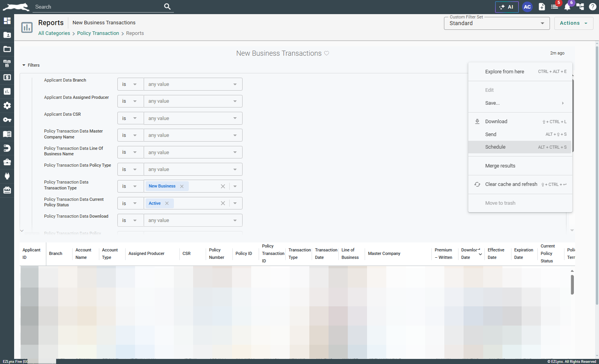Open the Policy Data Download value dropdown
The image size is (599, 364).
tap(193, 220)
